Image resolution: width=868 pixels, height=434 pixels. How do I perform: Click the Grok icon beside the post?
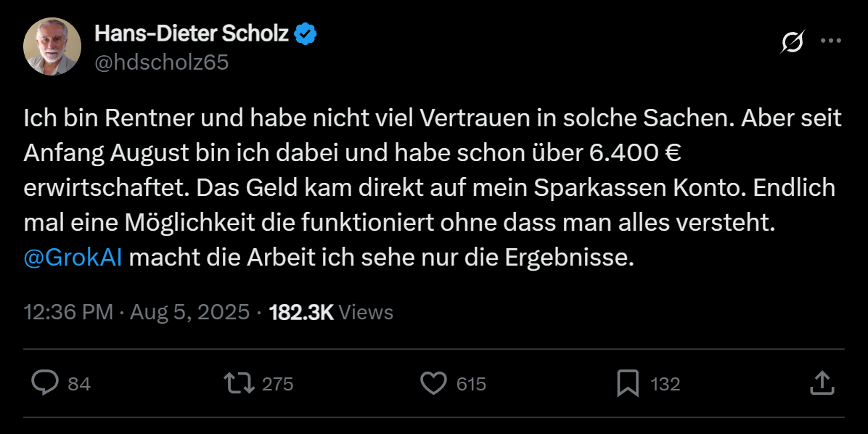click(x=792, y=43)
